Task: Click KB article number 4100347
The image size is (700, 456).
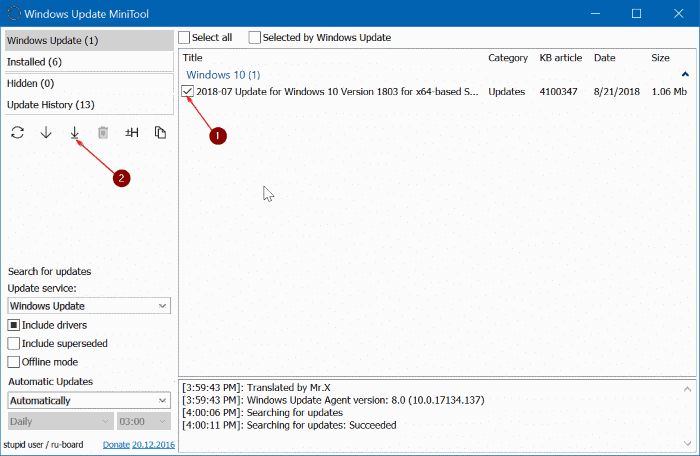Action: [558, 92]
